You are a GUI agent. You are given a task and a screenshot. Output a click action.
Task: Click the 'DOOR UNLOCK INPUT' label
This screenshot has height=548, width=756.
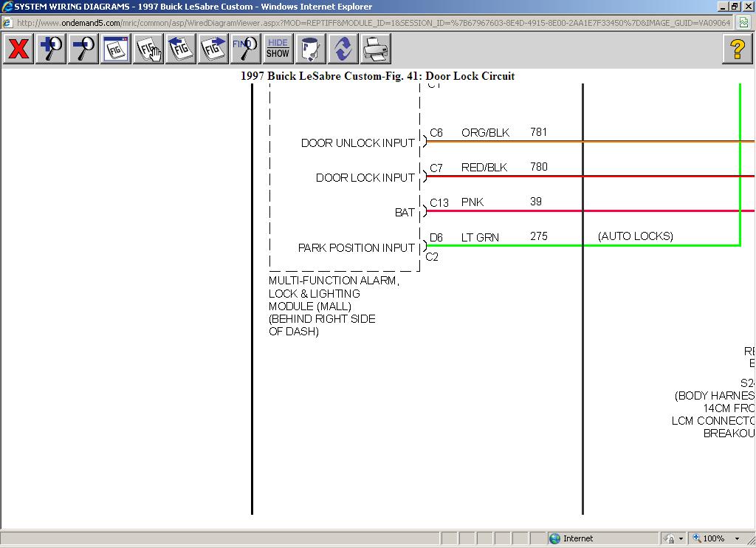click(358, 143)
